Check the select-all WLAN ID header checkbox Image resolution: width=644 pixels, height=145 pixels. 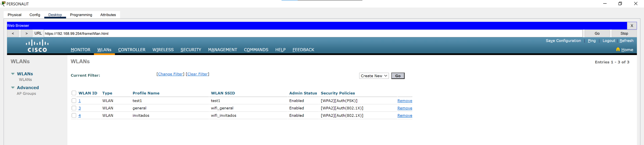[74, 93]
